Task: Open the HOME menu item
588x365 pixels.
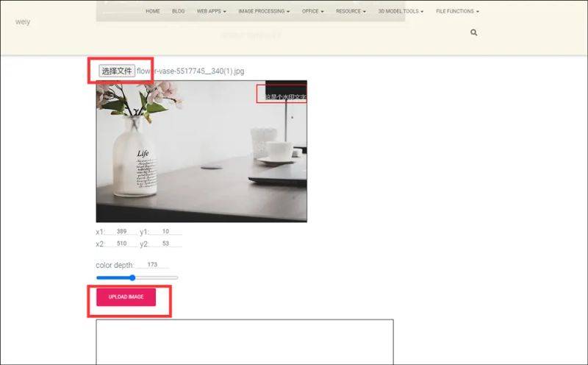Action: (x=153, y=12)
